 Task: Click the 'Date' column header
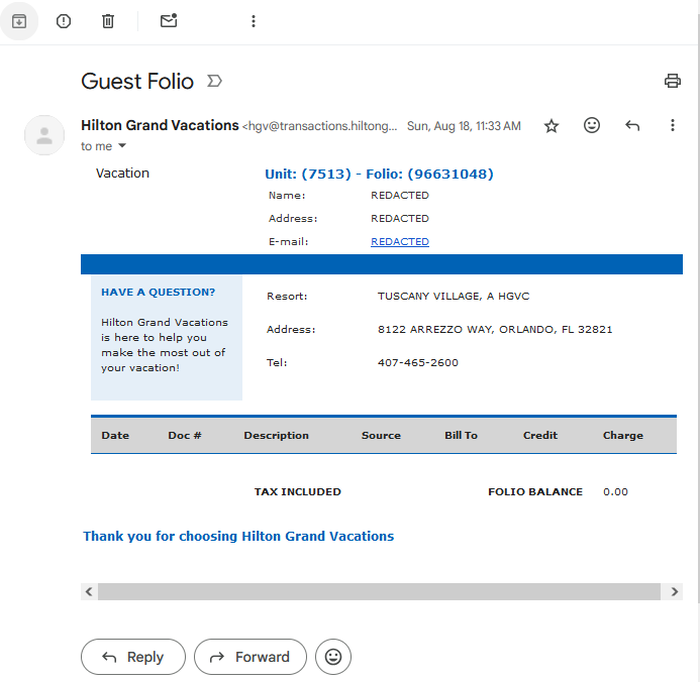115,436
